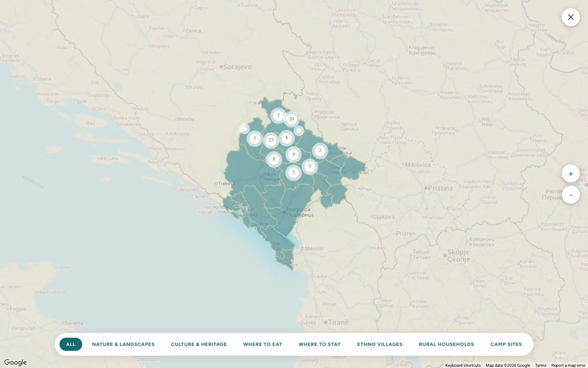Select the ALL filter tab

tap(71, 344)
